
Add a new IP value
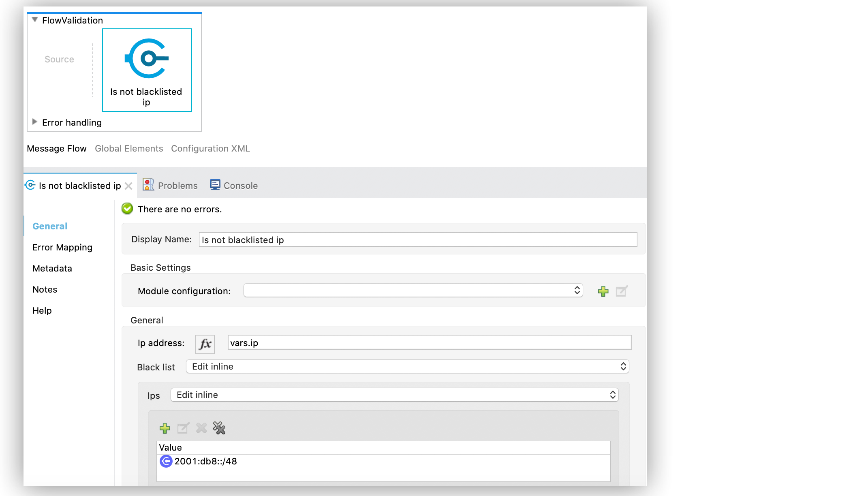coord(165,428)
